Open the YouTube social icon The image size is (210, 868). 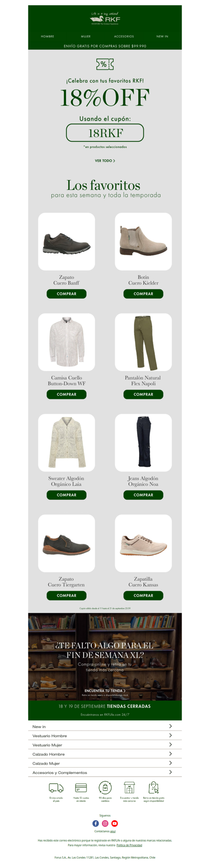click(114, 823)
